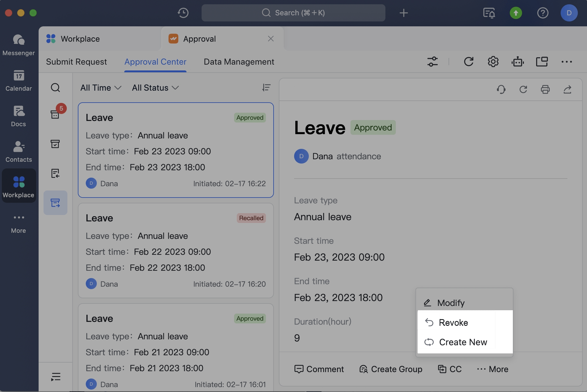Open the All Time filter dropdown
Screen dimensions: 587x392
(x=100, y=88)
